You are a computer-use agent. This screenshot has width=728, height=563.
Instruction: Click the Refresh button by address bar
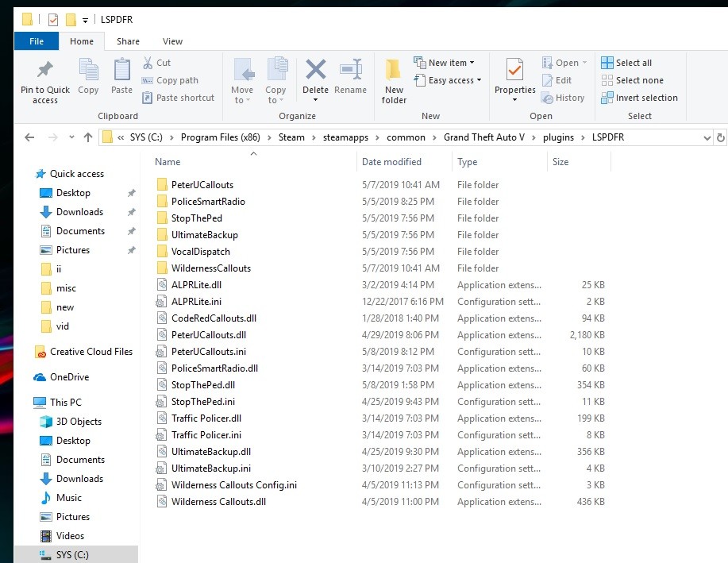point(721,138)
